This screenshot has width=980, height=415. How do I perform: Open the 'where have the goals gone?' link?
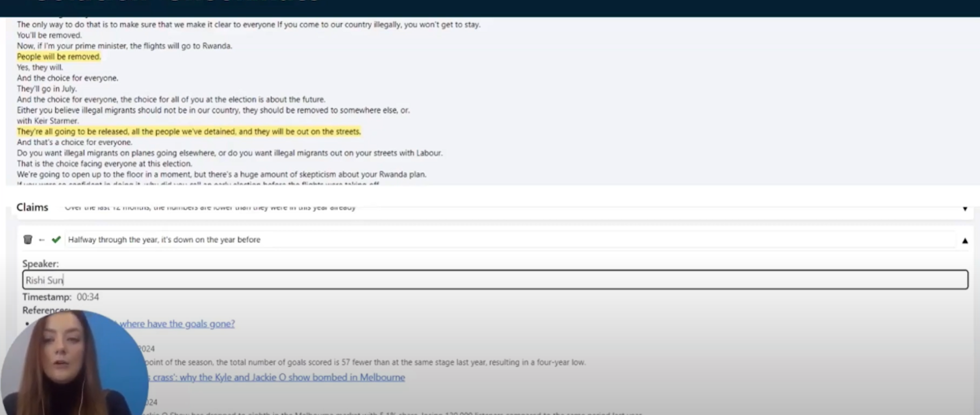(x=177, y=324)
